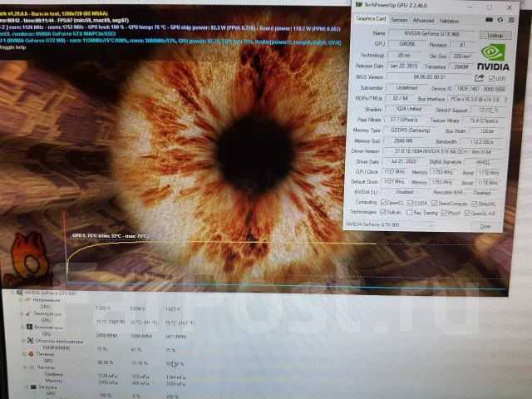Click the 98.33 % power value

(x=106, y=362)
